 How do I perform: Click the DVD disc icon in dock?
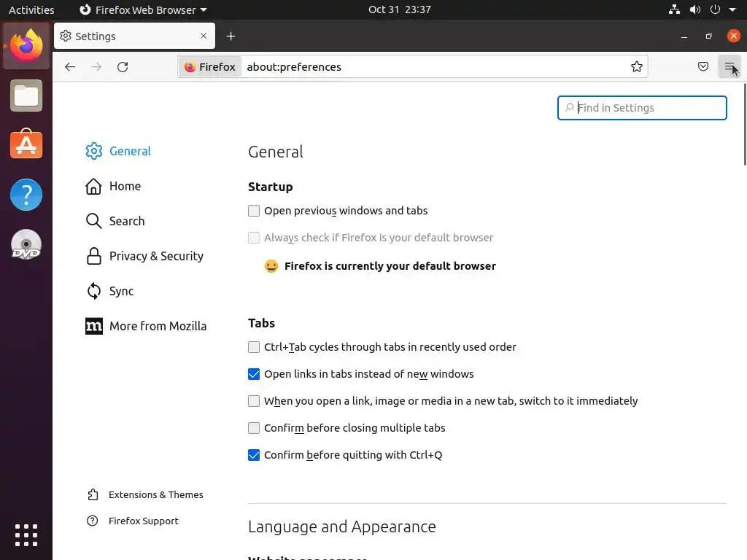tap(26, 245)
